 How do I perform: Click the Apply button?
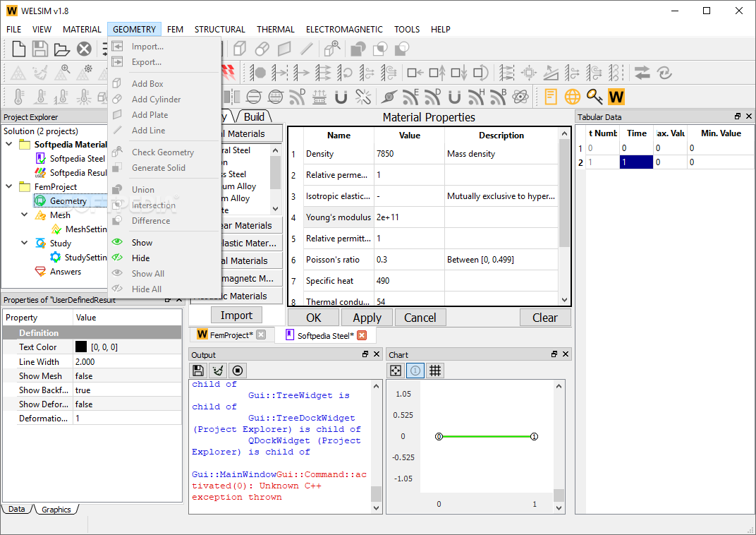367,318
